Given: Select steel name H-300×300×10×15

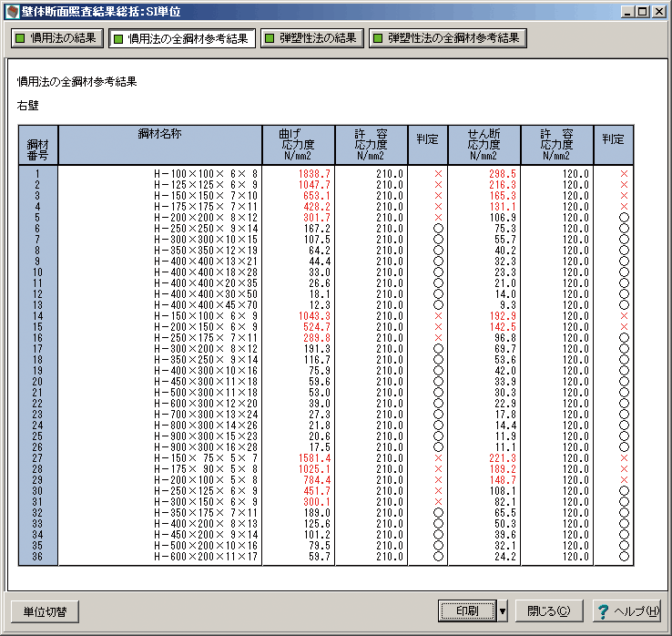Looking at the screenshot, I should pos(206,240).
